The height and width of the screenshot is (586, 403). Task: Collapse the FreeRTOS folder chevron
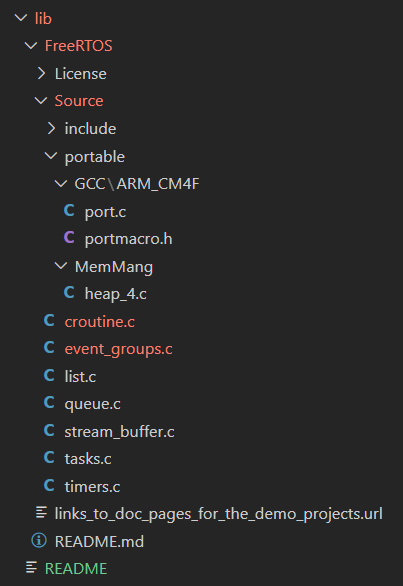point(31,46)
